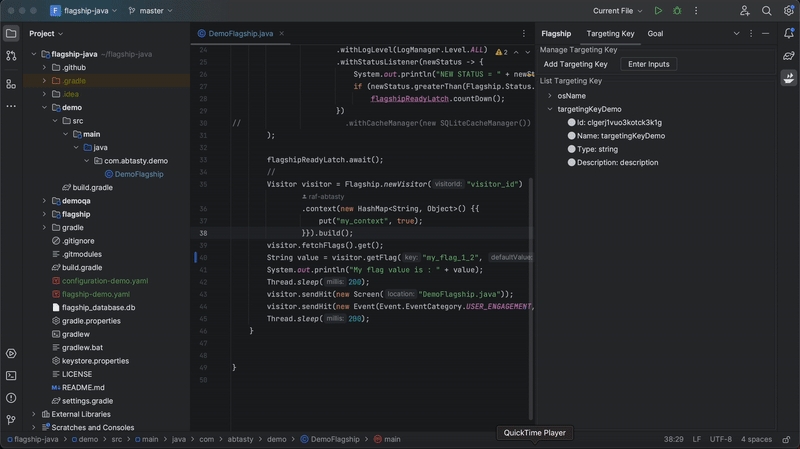Switch to the Flagship tab
This screenshot has width=800, height=449.
(x=556, y=33)
